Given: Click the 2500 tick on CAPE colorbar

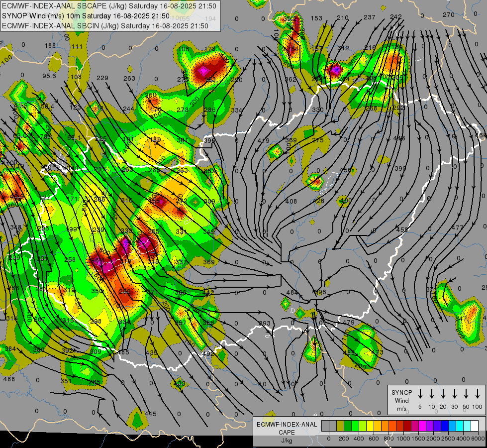Looking at the screenshot, I should click(448, 439).
